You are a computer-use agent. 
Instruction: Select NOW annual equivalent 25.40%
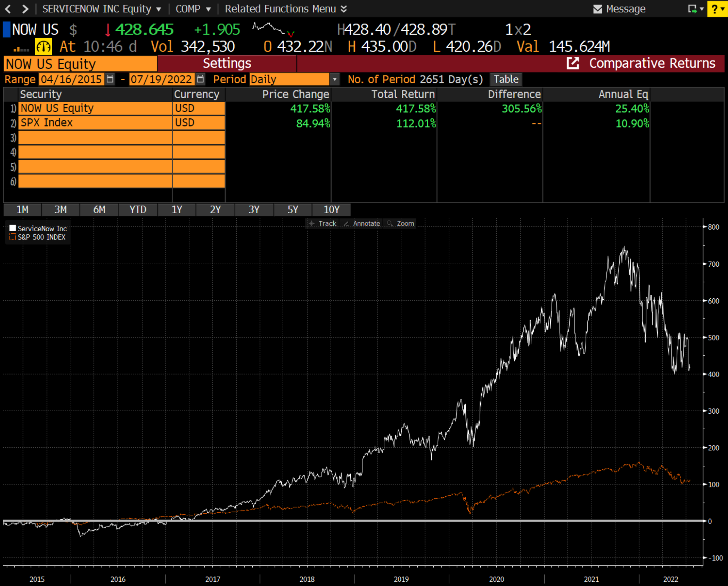[x=632, y=109]
